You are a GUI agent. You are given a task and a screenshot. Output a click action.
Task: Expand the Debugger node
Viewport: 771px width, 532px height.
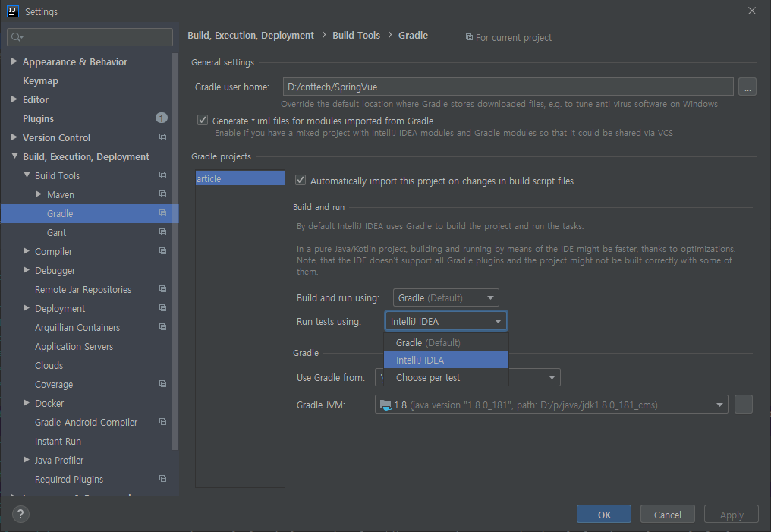pyautogui.click(x=27, y=270)
